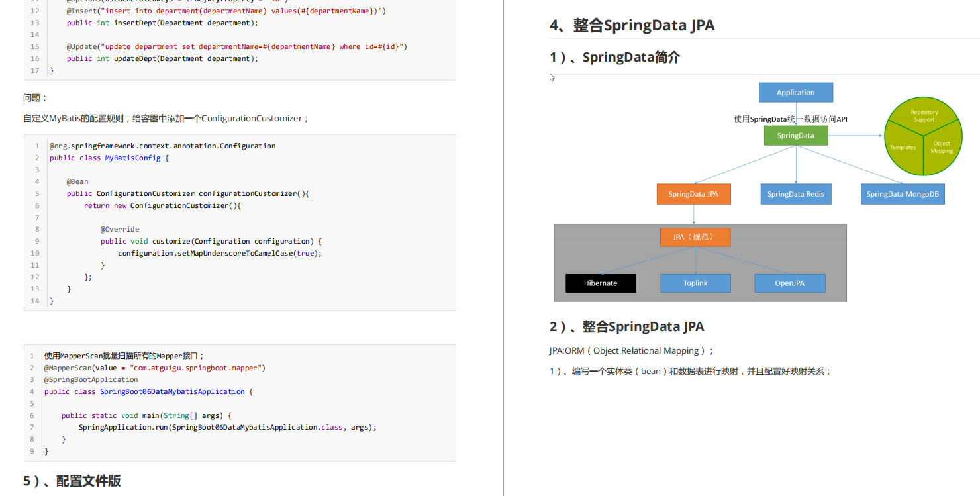
Task: Click the orange SpringData JPA diagram box
Action: click(693, 194)
